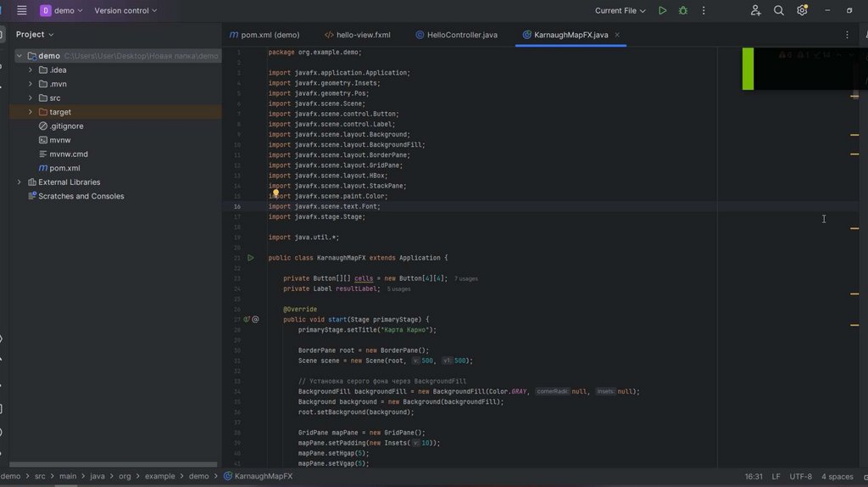Select pom.xml file in project tree
The height and width of the screenshot is (487, 868).
[x=64, y=168]
